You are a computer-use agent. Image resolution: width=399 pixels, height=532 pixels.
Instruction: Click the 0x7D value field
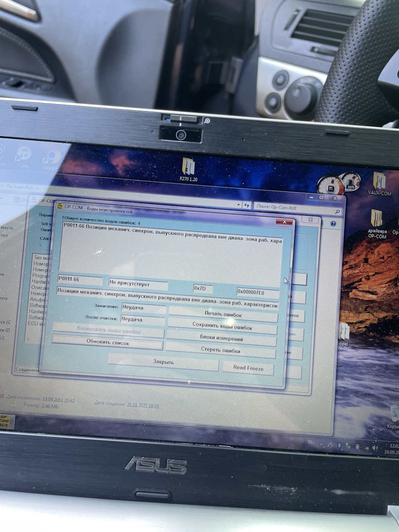point(203,288)
